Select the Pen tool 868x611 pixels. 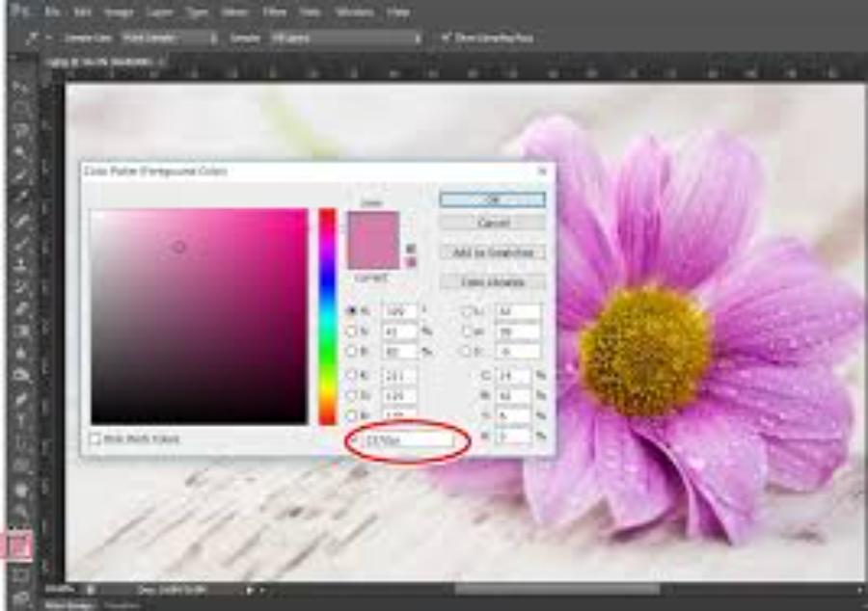point(20,398)
